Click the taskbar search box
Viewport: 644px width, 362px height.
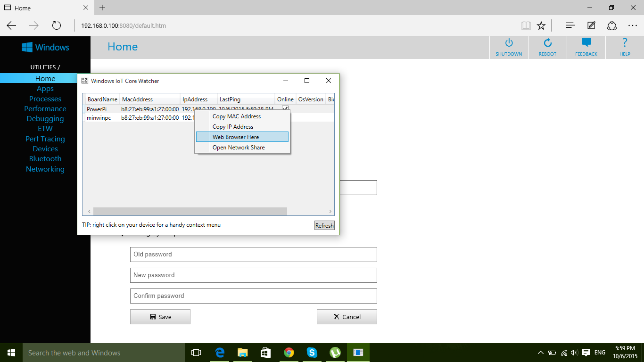click(x=104, y=353)
